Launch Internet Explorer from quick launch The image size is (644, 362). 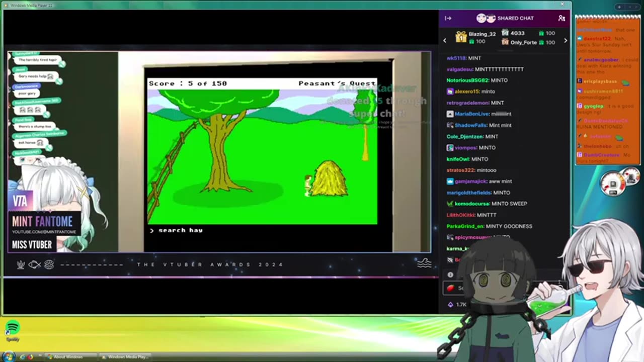click(x=22, y=357)
